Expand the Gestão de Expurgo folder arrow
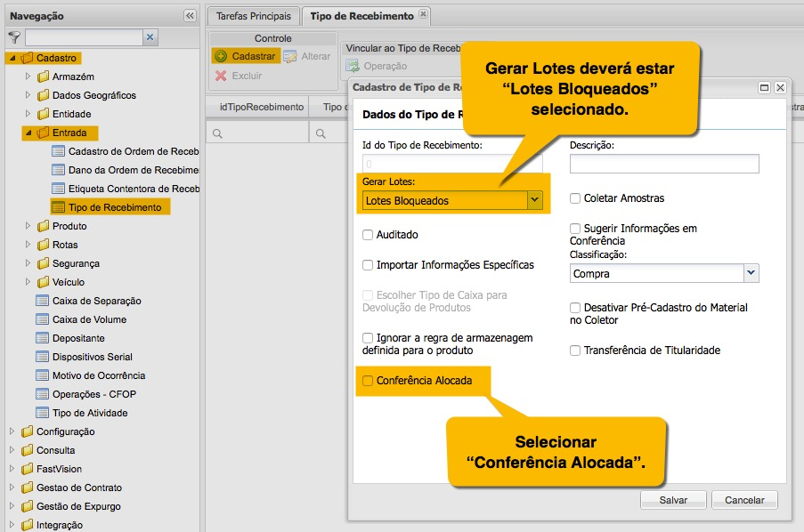804x532 pixels. click(12, 506)
